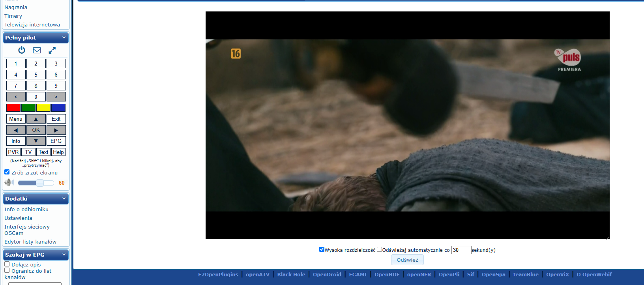Open the 'E2OpenPlugins' footer link
This screenshot has height=285, width=644.
(x=218, y=275)
